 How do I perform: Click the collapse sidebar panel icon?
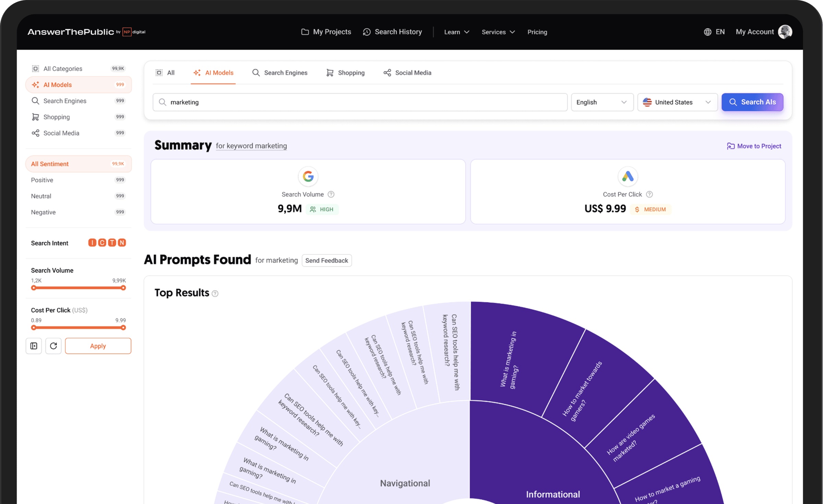(34, 346)
